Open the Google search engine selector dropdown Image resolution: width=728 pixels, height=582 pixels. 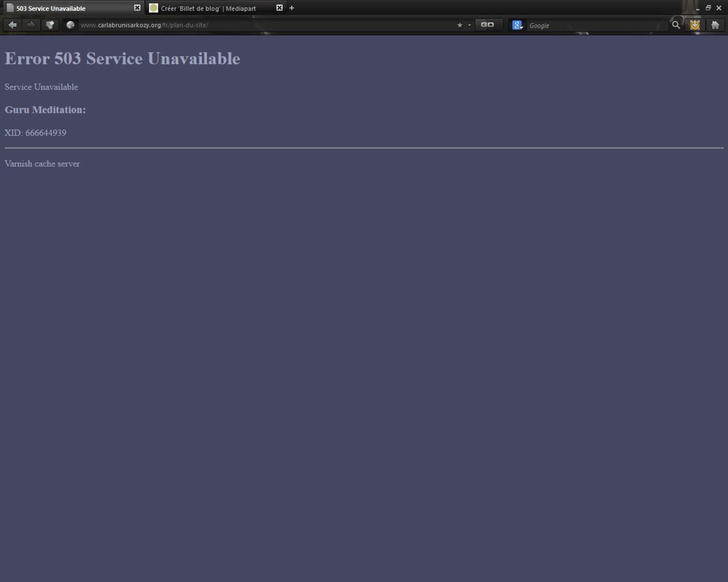tap(517, 25)
